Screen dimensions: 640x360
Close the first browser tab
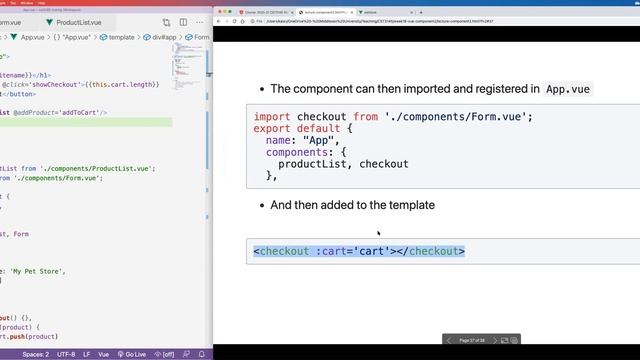point(292,12)
